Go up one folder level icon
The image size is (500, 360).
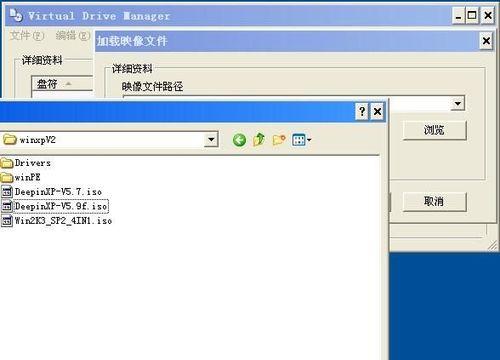tap(259, 139)
